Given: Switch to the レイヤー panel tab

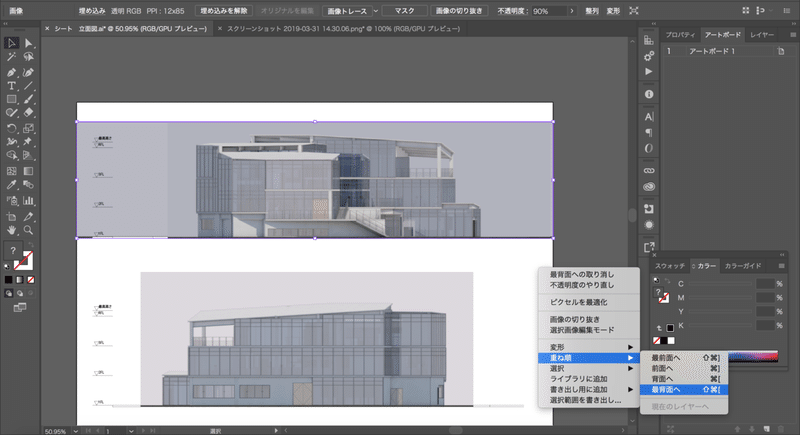Looking at the screenshot, I should pos(762,35).
